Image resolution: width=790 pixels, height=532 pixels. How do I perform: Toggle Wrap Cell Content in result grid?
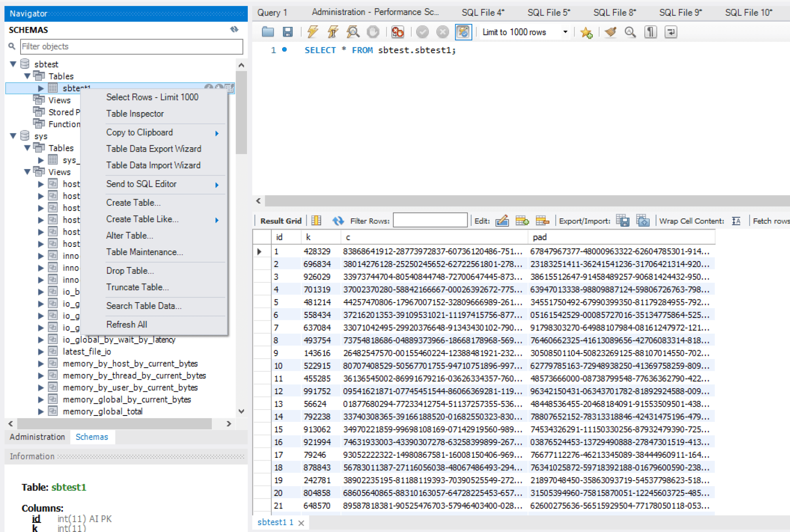tap(736, 221)
